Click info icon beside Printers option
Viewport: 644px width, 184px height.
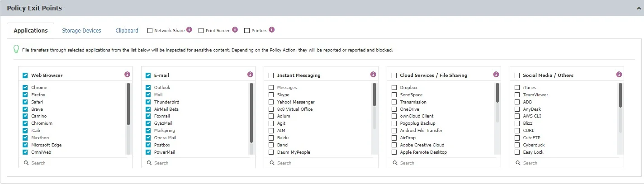(271, 30)
